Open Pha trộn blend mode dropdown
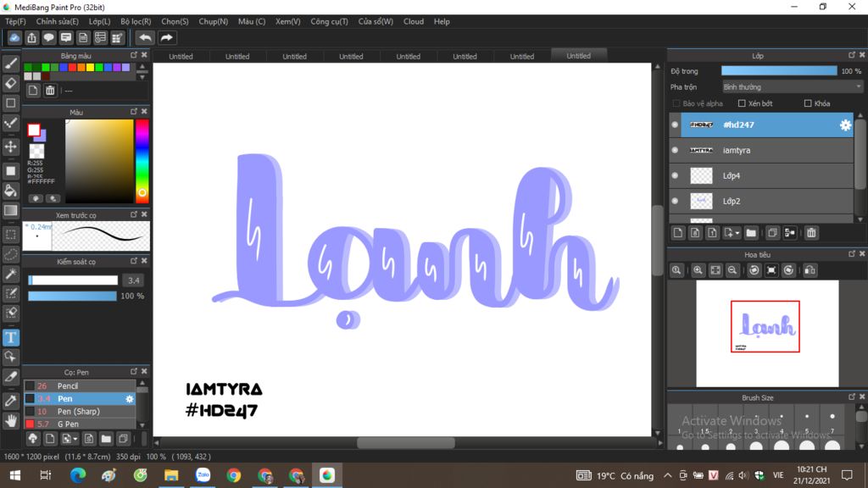Image resolution: width=868 pixels, height=488 pixels. point(793,87)
